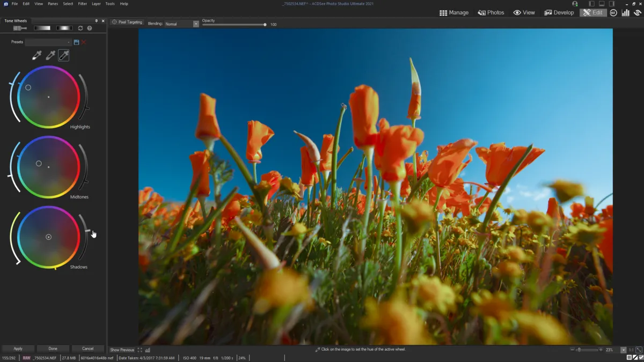The image size is (644, 362).
Task: Click the radial gradient tool icon
Action: click(64, 28)
